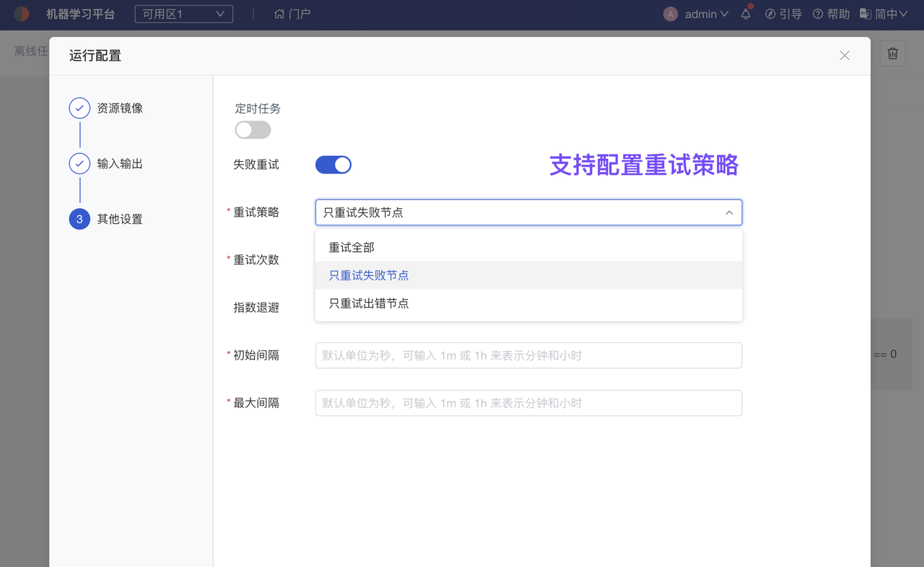Click the 资源镜像 step checkmark icon

coord(79,108)
